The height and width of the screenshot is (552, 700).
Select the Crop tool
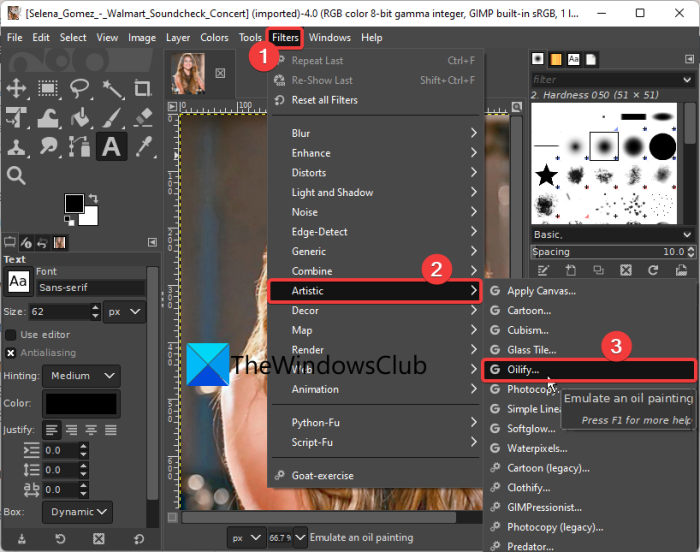[143, 88]
